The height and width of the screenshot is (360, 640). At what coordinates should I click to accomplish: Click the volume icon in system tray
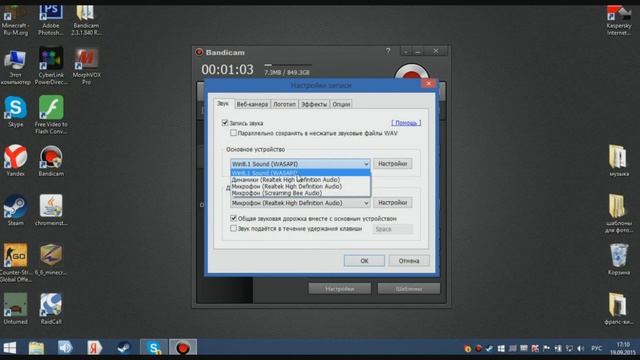click(580, 348)
